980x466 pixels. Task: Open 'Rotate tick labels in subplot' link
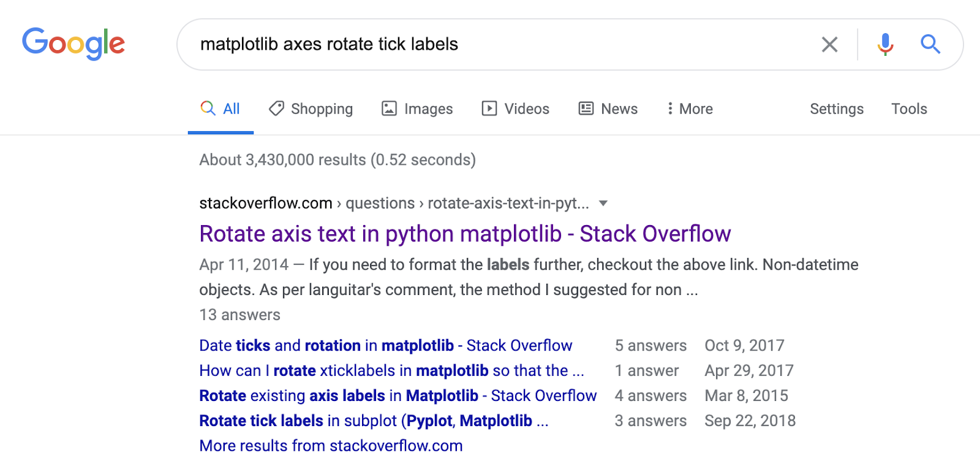(374, 421)
